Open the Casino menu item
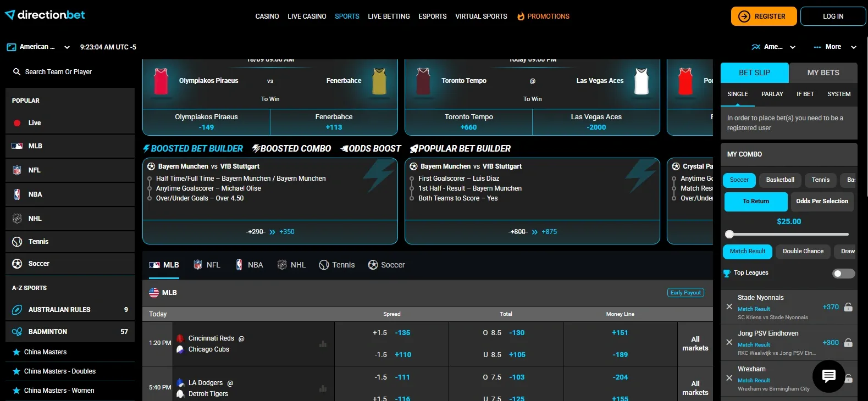Viewport: 868px width, 401px height. coord(267,16)
